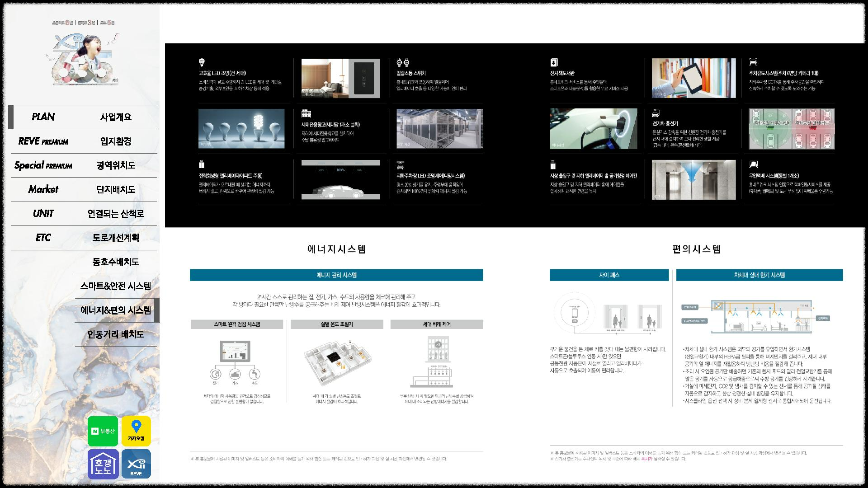Image resolution: width=868 pixels, height=488 pixels.
Task: Select the PLAN menu category
Action: 43,117
